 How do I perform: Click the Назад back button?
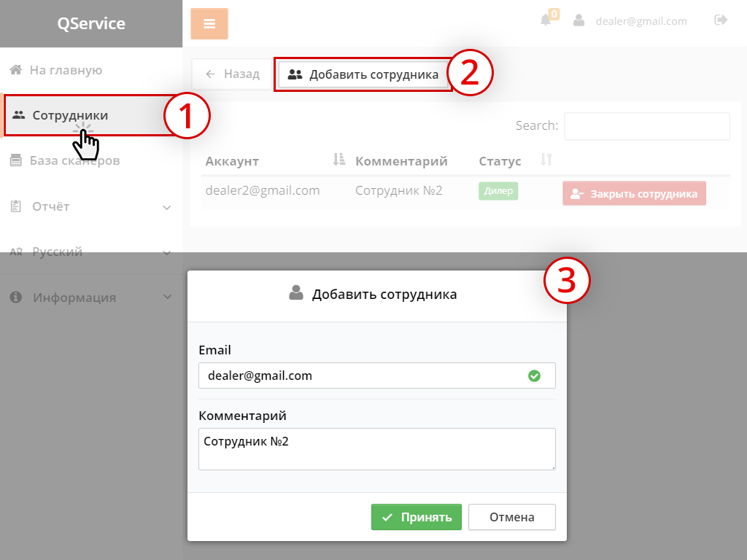tap(233, 74)
